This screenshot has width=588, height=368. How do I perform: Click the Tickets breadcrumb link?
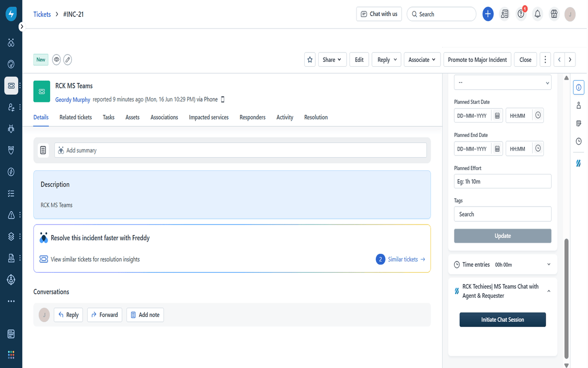point(42,14)
